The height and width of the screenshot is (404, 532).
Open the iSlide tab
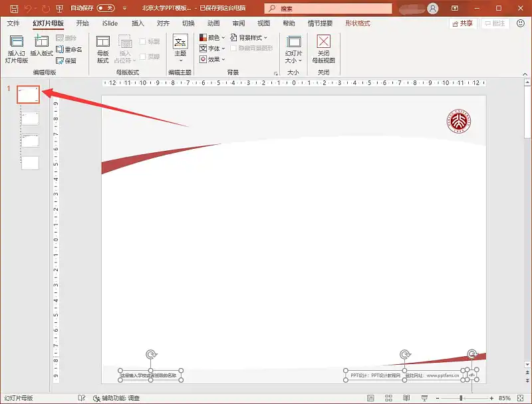110,23
